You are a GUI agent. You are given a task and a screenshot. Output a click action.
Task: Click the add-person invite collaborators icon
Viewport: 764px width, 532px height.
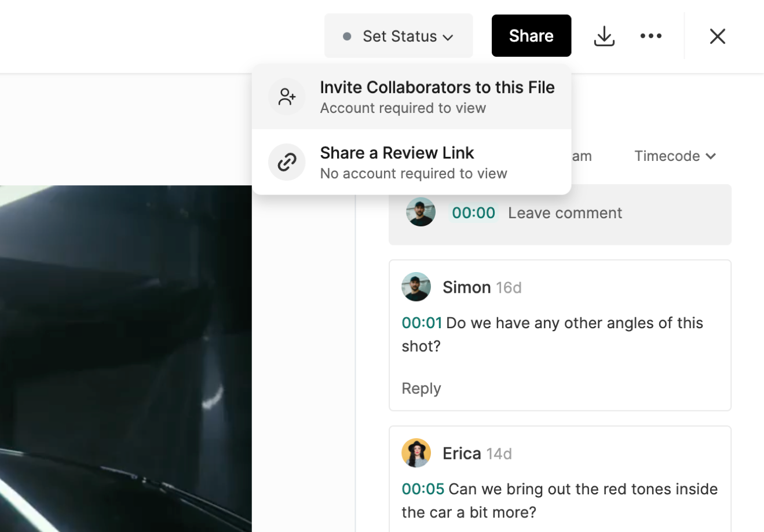coord(287,97)
